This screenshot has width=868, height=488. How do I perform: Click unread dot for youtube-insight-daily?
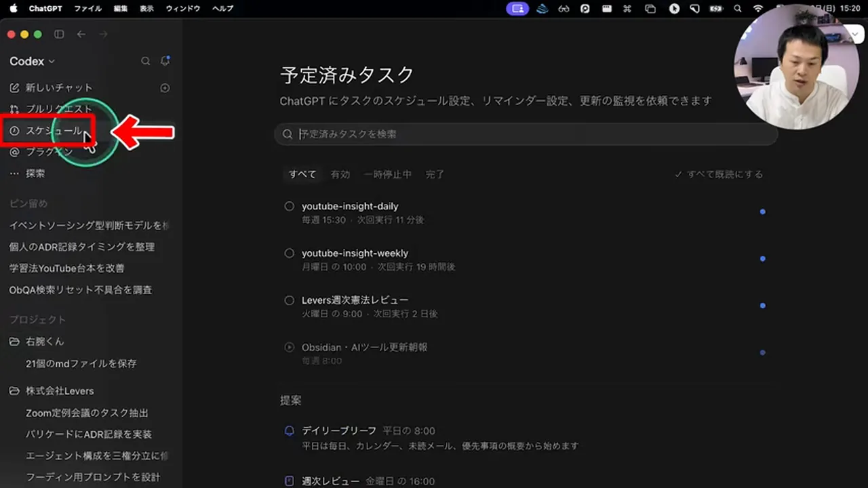(763, 212)
